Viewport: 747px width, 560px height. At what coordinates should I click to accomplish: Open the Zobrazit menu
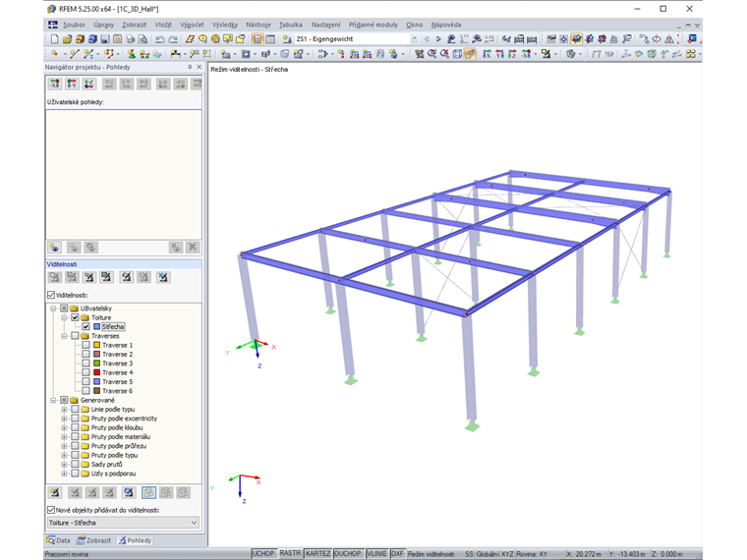tap(135, 25)
